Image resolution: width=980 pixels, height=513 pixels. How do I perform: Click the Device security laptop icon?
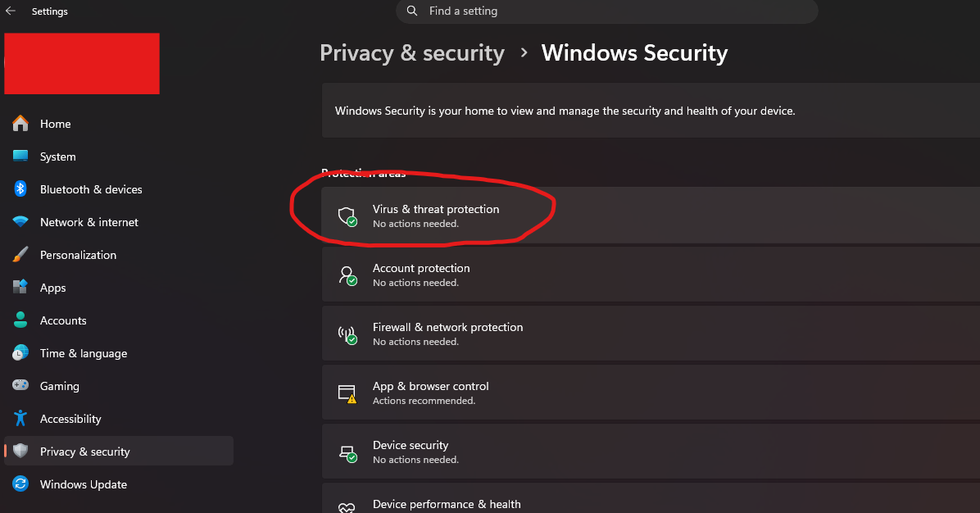click(347, 452)
